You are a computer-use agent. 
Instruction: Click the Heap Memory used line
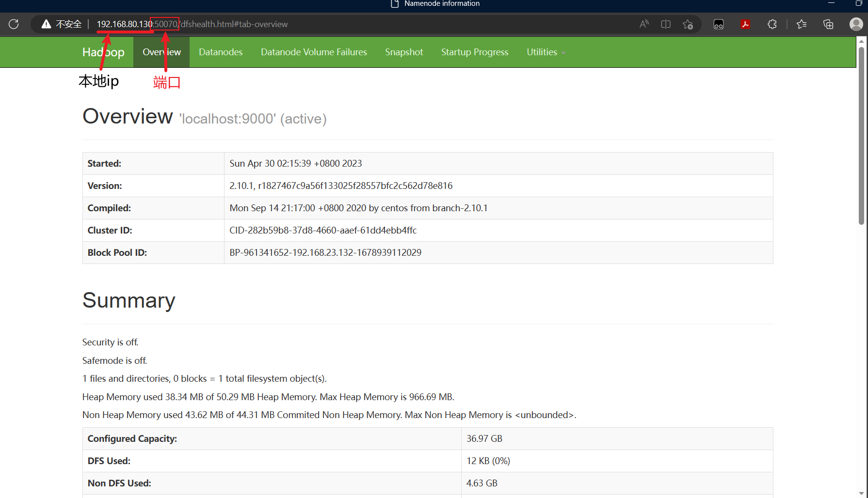(x=268, y=397)
